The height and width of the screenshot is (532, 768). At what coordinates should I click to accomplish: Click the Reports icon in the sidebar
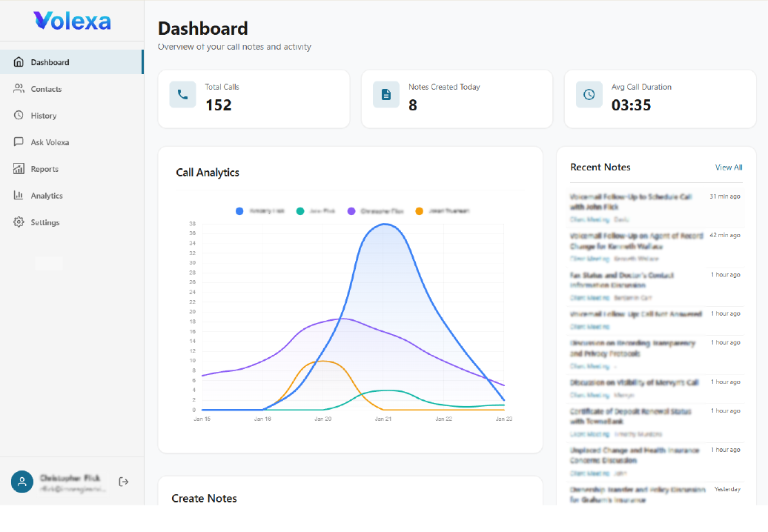pos(20,168)
